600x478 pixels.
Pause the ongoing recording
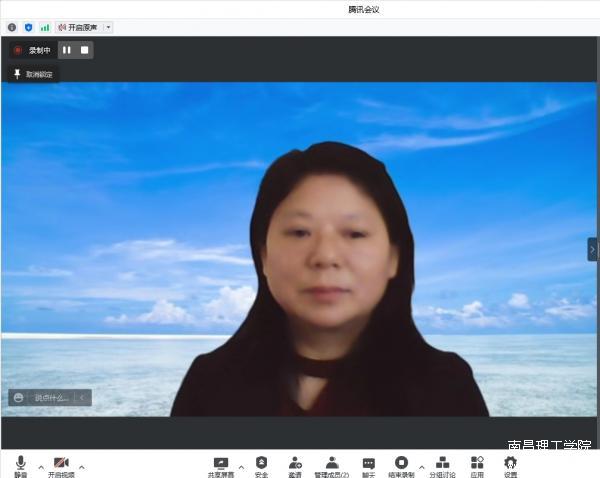[x=67, y=50]
